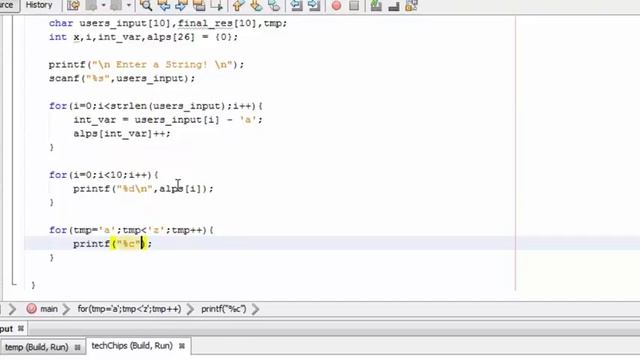The width and height of the screenshot is (640, 360).
Task: Click the greyed-out Forward navigation icon
Action: [x=116, y=6]
